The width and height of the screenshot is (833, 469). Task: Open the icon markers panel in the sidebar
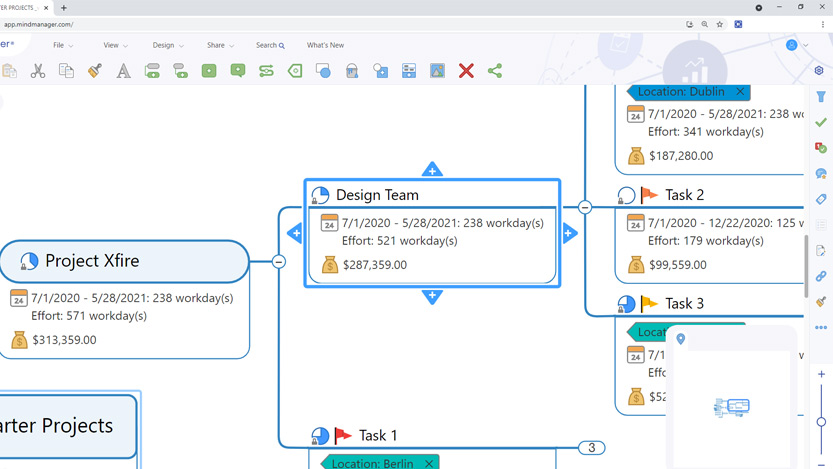click(821, 148)
